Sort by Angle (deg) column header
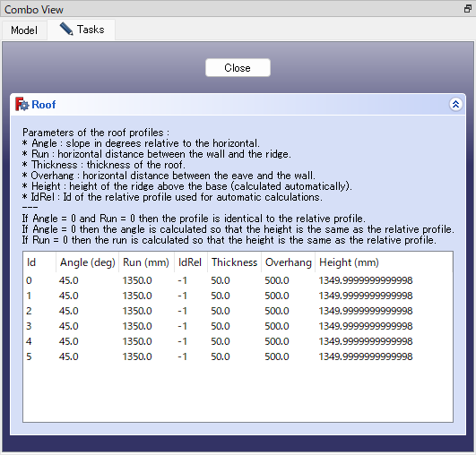The width and height of the screenshot is (476, 455). pos(88,262)
